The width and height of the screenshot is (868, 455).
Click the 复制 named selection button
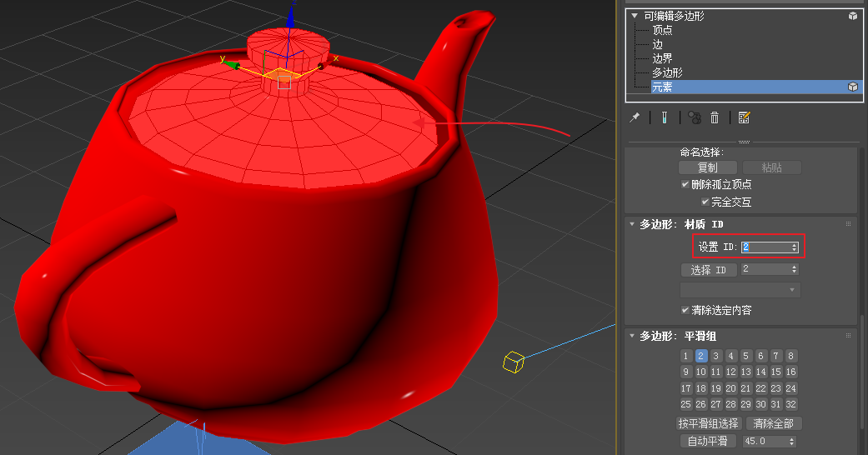click(x=707, y=167)
